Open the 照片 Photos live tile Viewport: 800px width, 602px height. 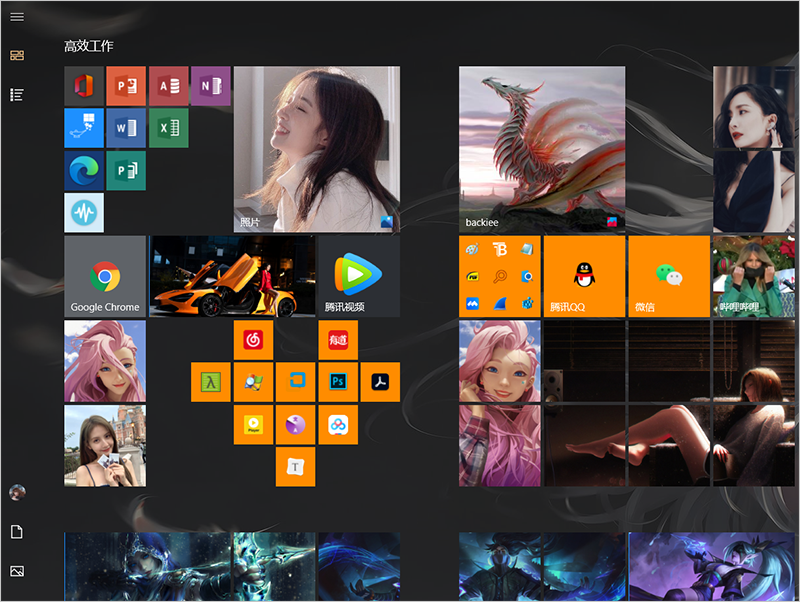point(316,149)
